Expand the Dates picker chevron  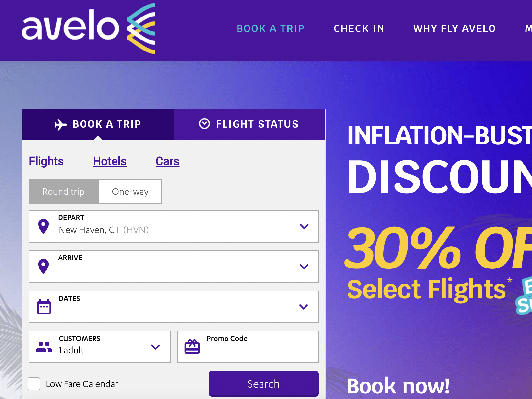pyautogui.click(x=304, y=306)
